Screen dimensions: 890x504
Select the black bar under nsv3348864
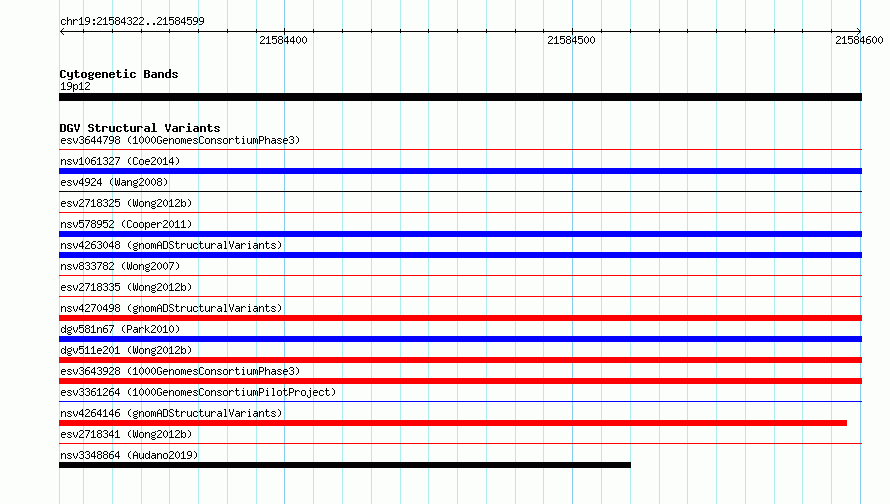345,465
